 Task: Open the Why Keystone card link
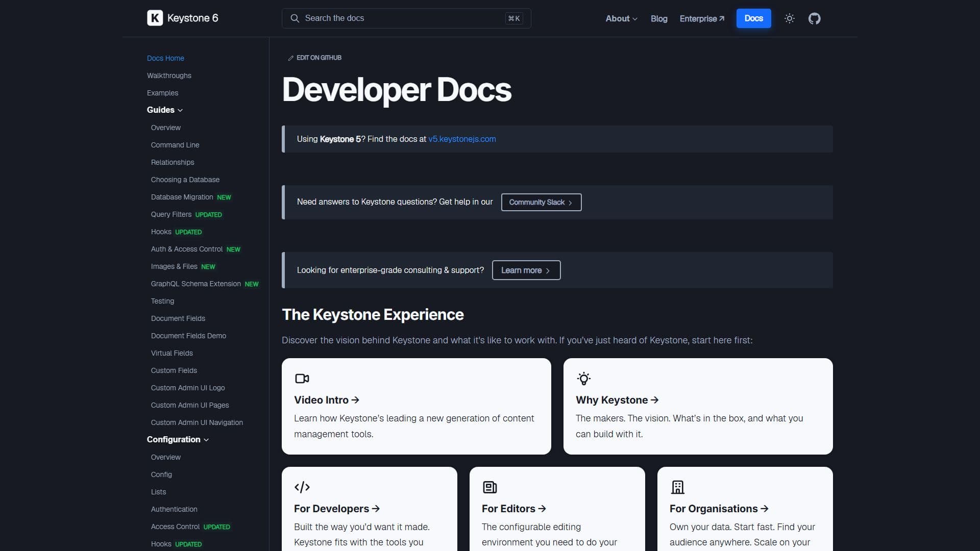point(617,400)
